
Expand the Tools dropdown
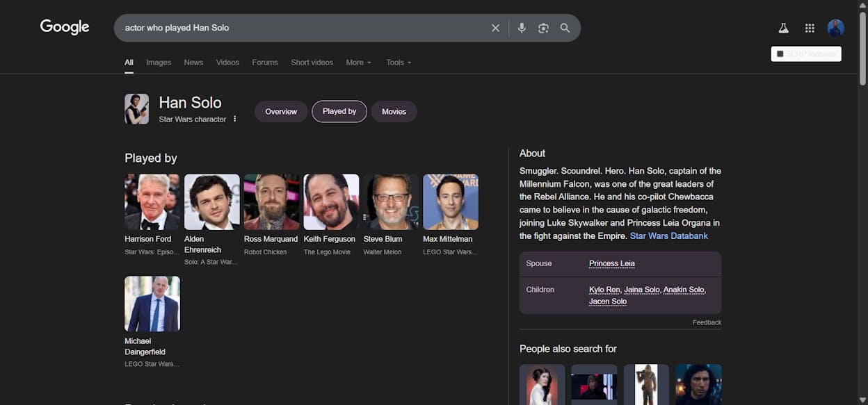(x=399, y=63)
